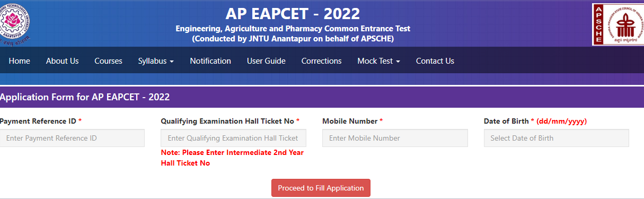Click the JNTU Anantapur university logo

pos(14,23)
